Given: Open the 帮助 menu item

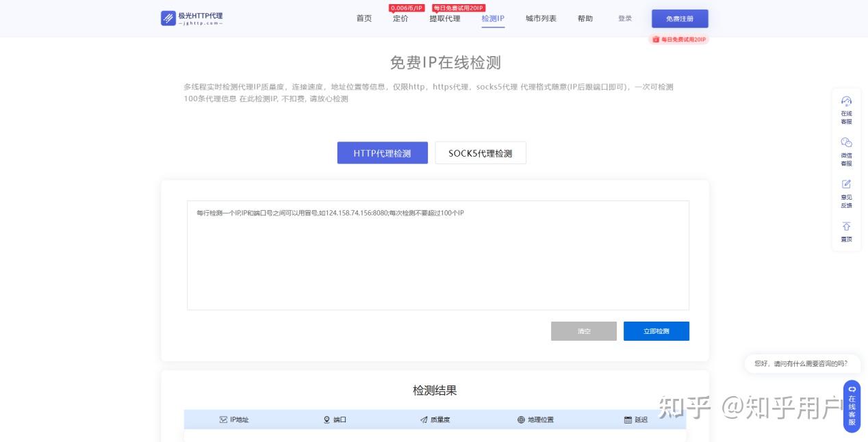Looking at the screenshot, I should point(585,18).
